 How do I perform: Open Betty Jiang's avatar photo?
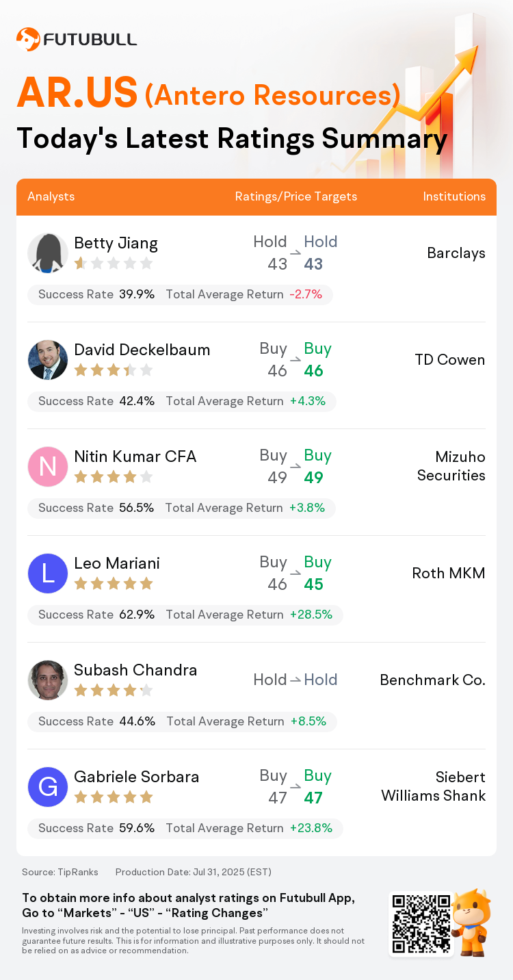tap(48, 253)
